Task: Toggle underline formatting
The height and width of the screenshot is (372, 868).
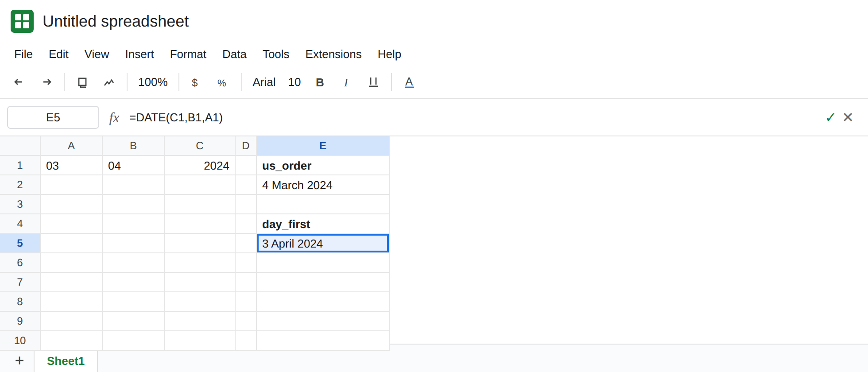Action: click(373, 82)
